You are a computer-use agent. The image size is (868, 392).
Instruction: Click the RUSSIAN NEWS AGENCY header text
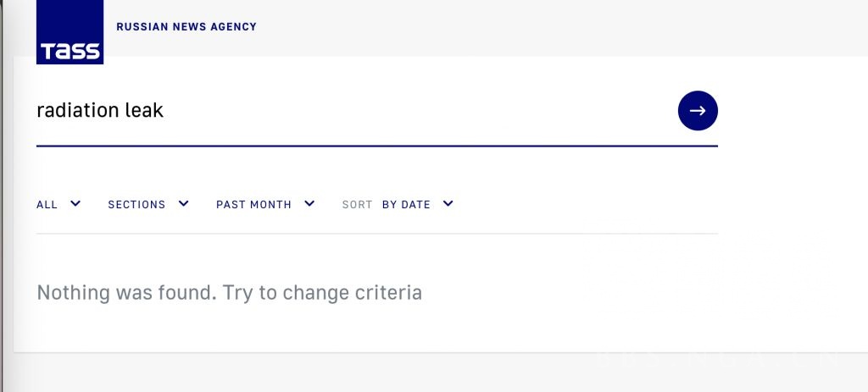(186, 27)
